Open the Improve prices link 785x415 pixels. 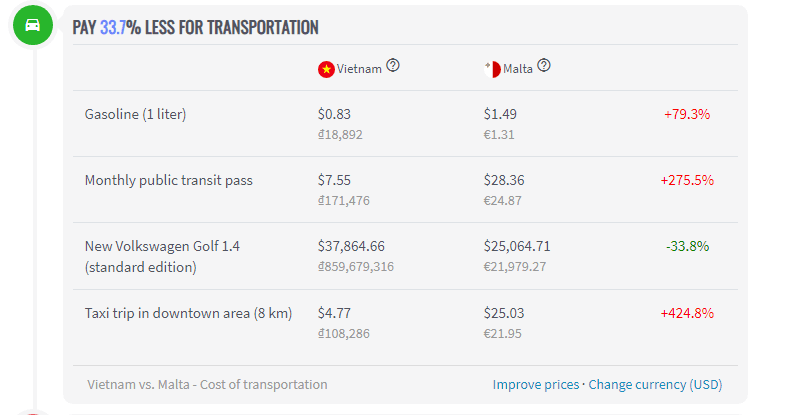coord(535,384)
